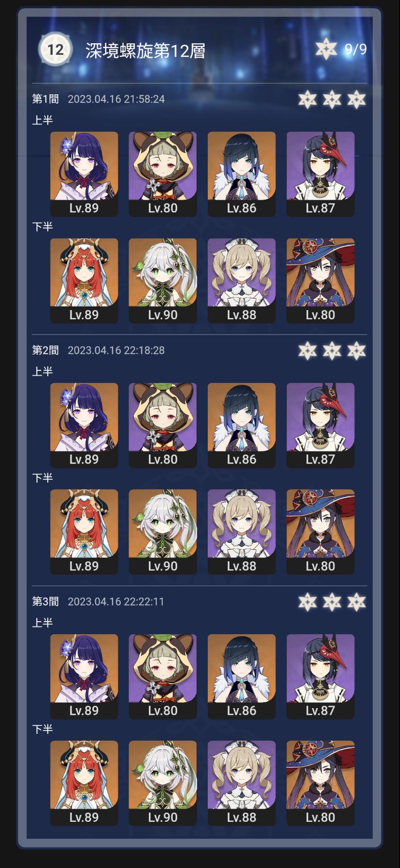400x868 pixels.
Task: Click Barbara Lv.88 portrait in chamber 1
Action: [241, 280]
